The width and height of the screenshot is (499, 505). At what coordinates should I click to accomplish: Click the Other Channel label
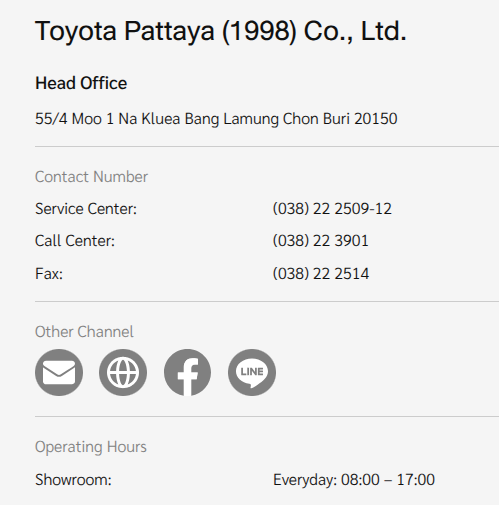point(84,332)
